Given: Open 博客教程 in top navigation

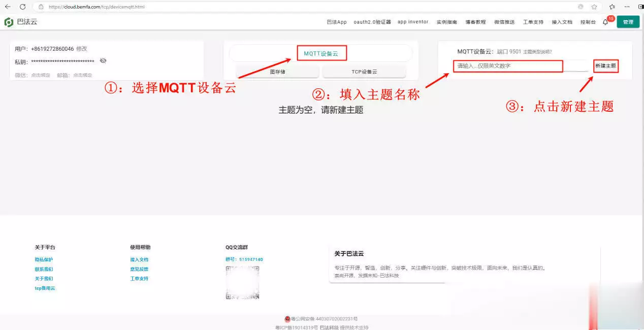Looking at the screenshot, I should point(475,22).
